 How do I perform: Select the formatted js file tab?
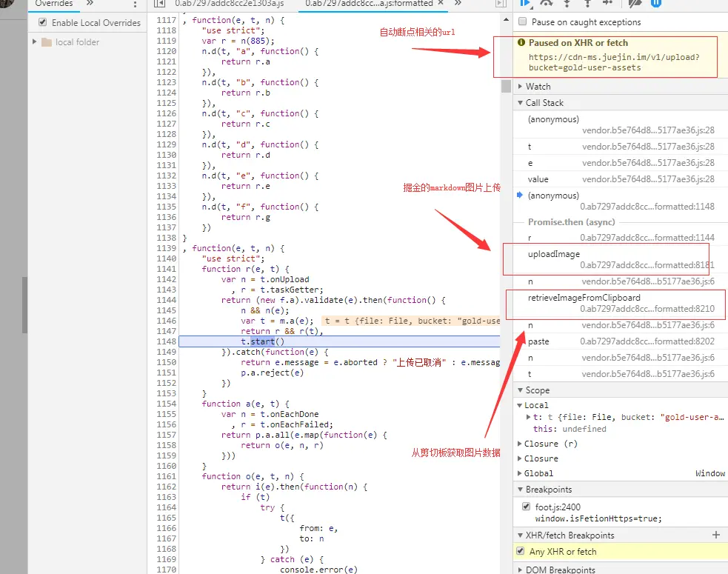369,3
